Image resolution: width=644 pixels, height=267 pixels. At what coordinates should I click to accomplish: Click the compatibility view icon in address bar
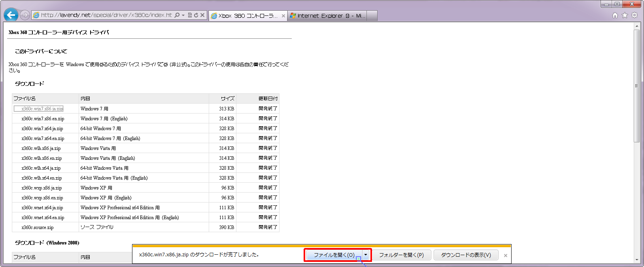tap(190, 15)
